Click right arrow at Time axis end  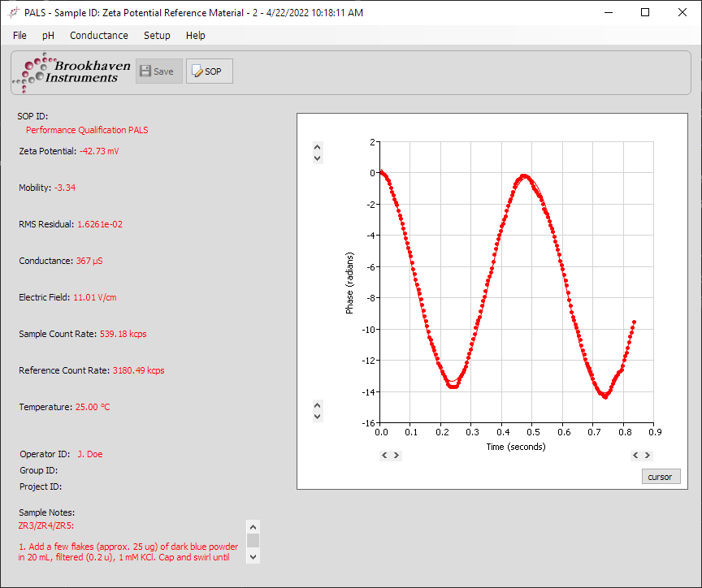tap(648, 456)
